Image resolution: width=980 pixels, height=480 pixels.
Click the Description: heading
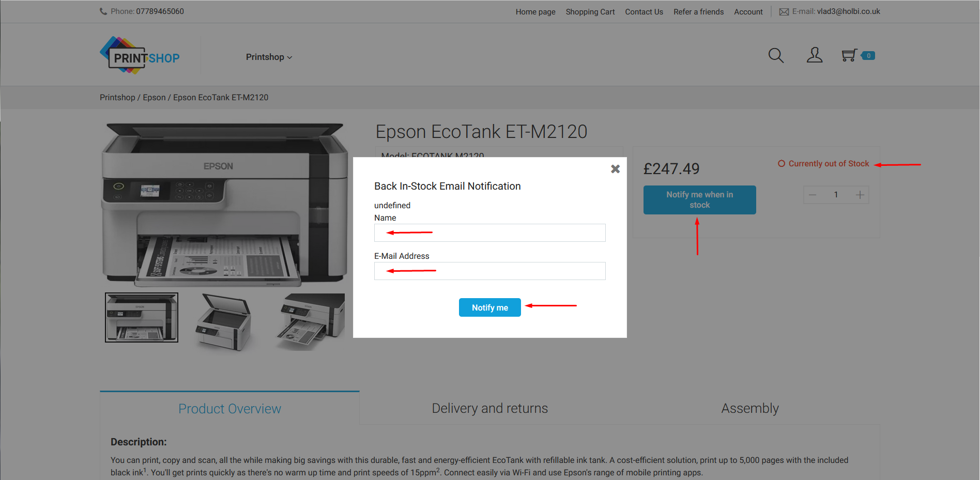[139, 442]
